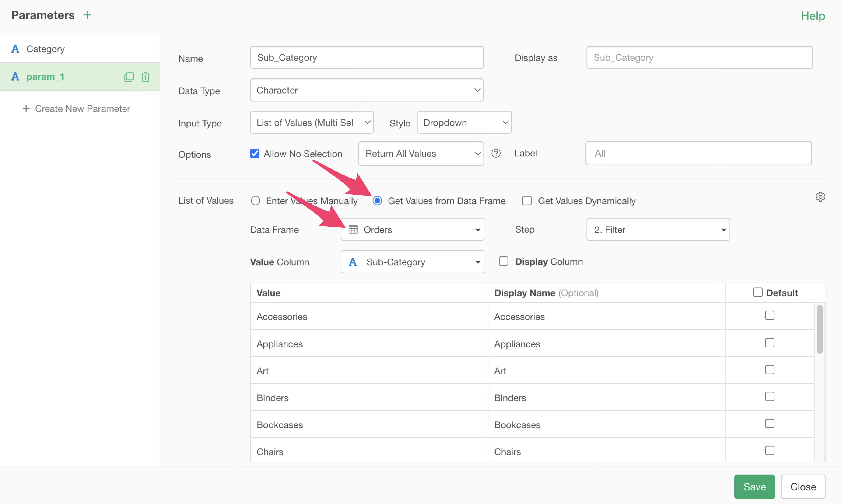
Task: Click the Name input field
Action: 367,57
